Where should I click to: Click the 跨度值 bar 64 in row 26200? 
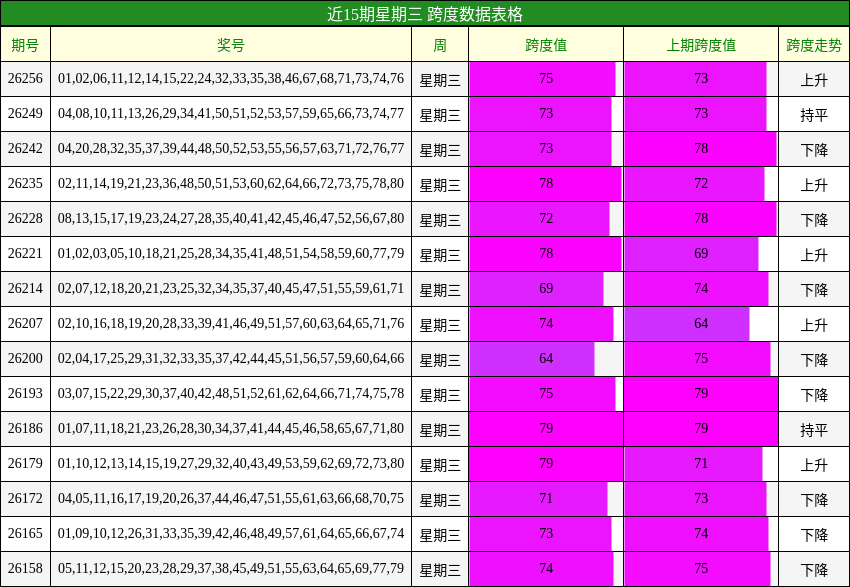pyautogui.click(x=532, y=359)
